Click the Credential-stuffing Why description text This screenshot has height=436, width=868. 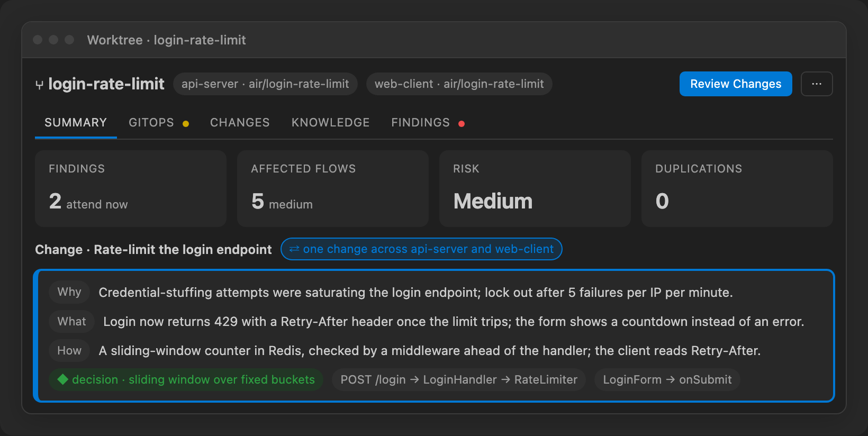click(415, 293)
